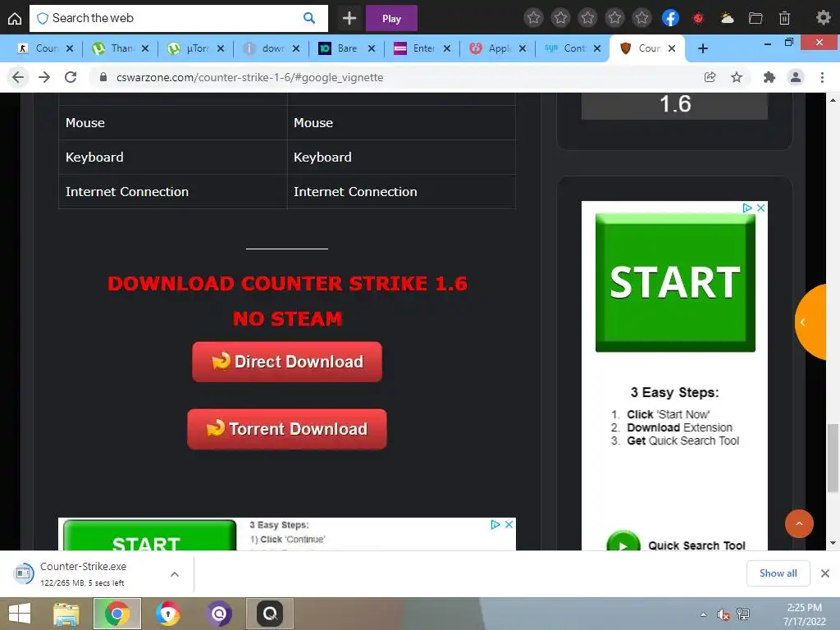Close the downloads bar
This screenshot has width=840, height=630.
click(825, 573)
